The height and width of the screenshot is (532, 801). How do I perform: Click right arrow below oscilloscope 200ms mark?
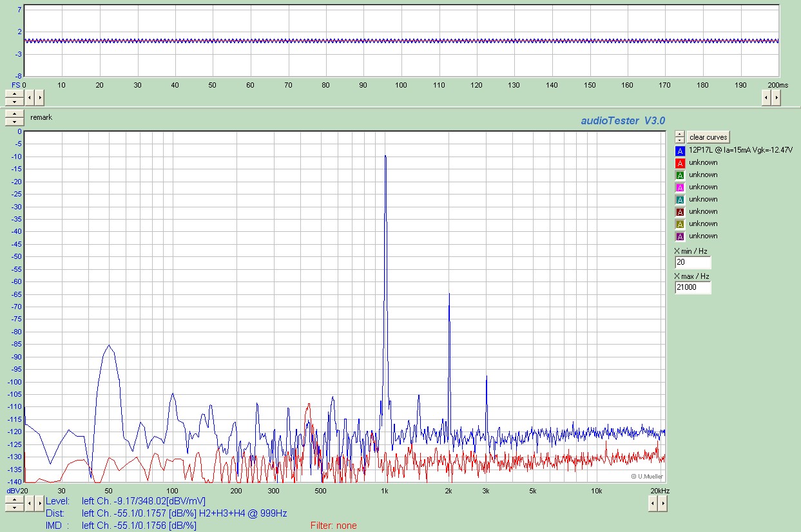pos(776,98)
